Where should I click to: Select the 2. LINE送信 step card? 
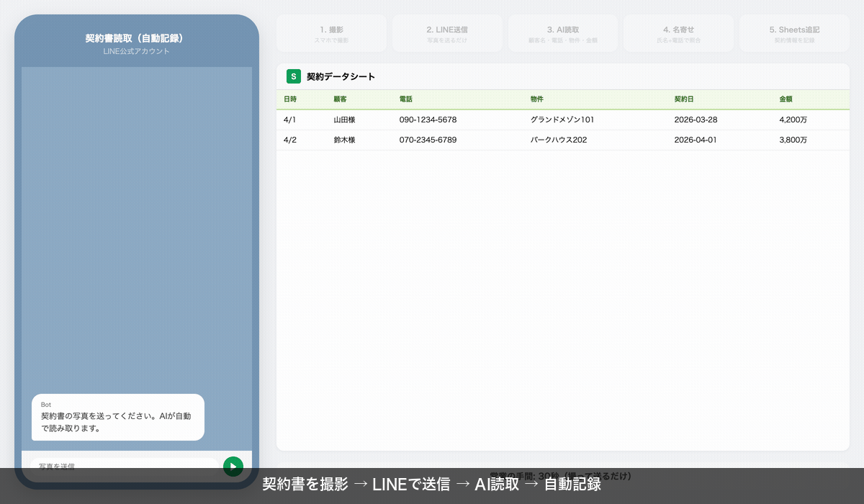tap(447, 33)
